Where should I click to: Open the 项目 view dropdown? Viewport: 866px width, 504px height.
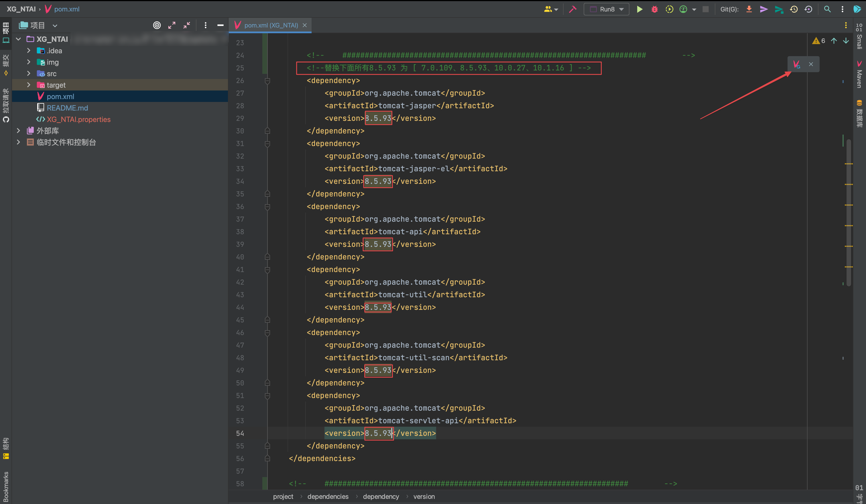(55, 25)
